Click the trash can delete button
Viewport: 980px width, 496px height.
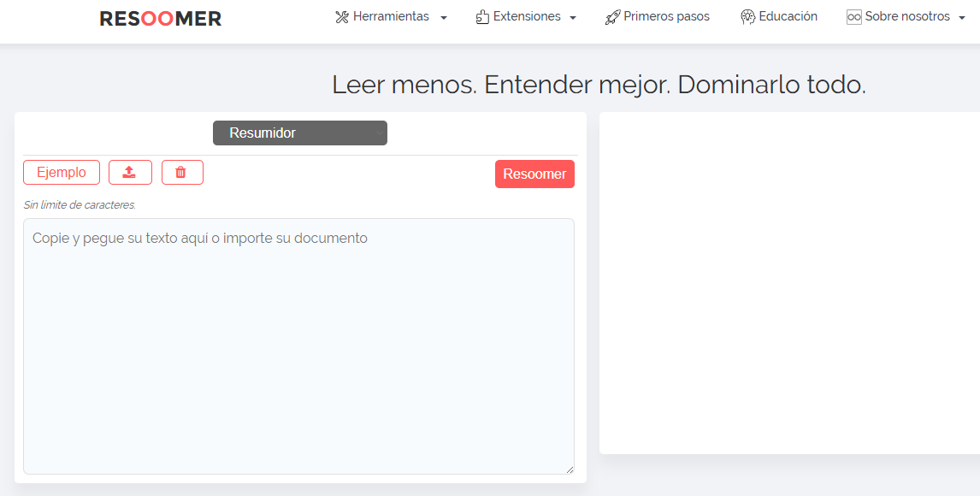[182, 173]
